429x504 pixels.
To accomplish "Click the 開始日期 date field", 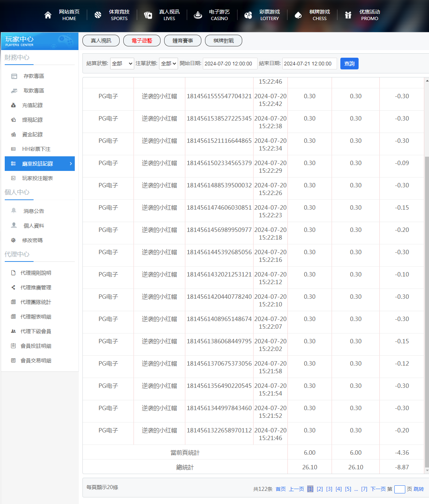I will 230,64.
